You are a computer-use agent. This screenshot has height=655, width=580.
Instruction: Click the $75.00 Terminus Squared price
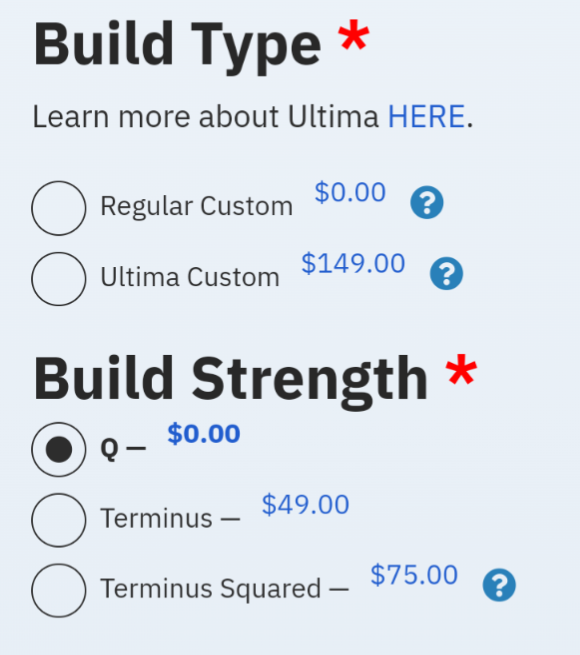(x=414, y=575)
